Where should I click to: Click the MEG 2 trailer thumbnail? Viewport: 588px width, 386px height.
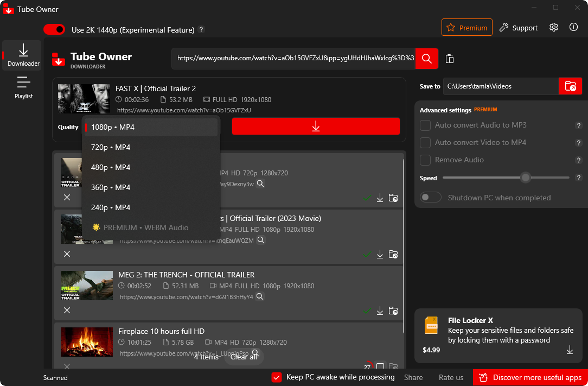click(87, 286)
